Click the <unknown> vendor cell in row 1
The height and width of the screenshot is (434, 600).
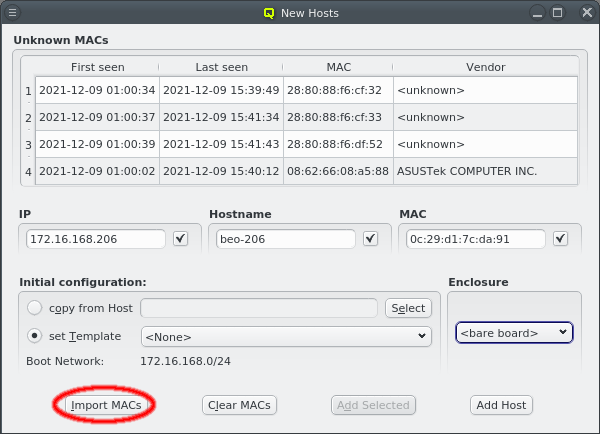point(485,90)
